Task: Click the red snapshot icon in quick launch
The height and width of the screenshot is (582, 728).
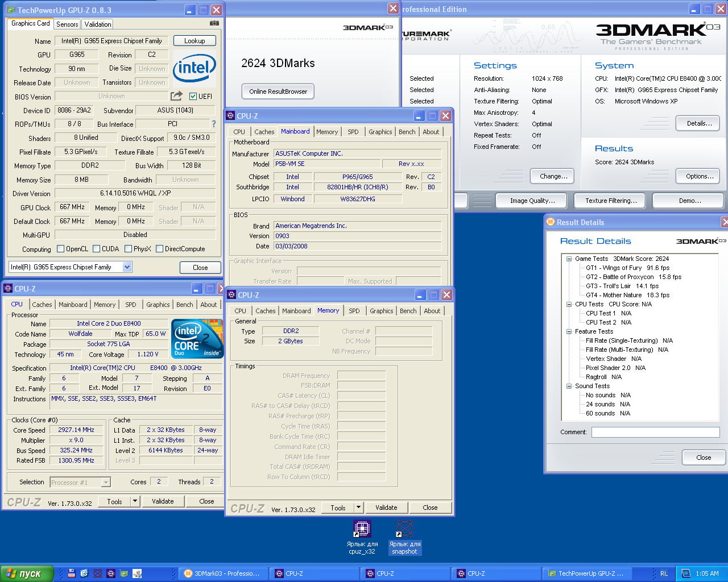Action: tap(98, 573)
